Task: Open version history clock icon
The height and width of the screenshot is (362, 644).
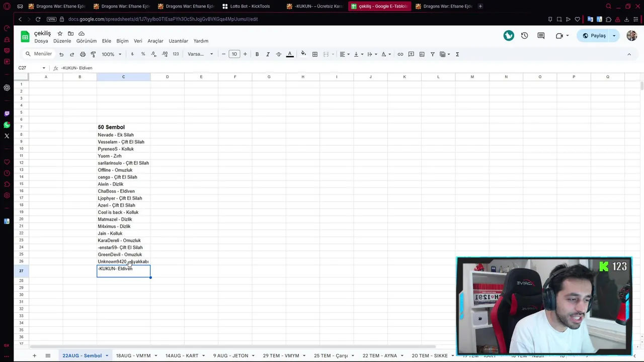Action: (x=525, y=36)
